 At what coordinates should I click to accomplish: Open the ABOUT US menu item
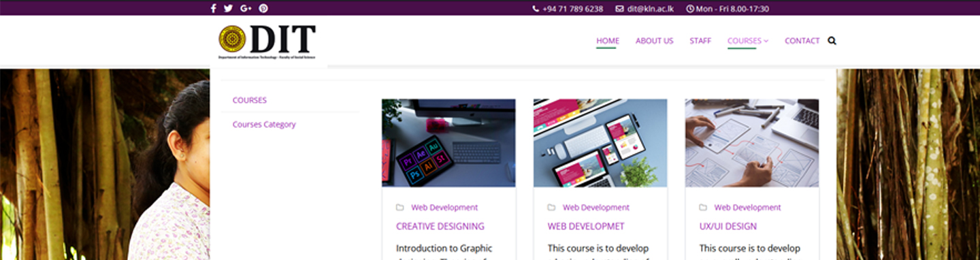[654, 41]
